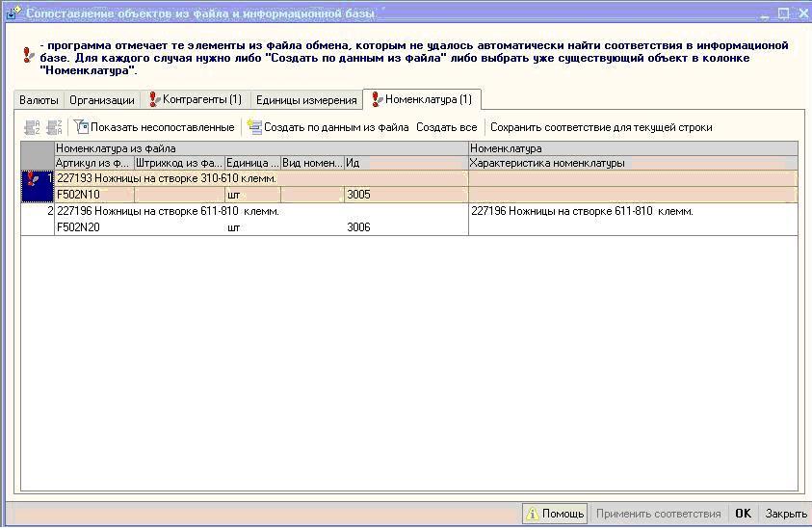Click the 'Артикул из ф...' column header
The image size is (812, 530).
click(93, 164)
